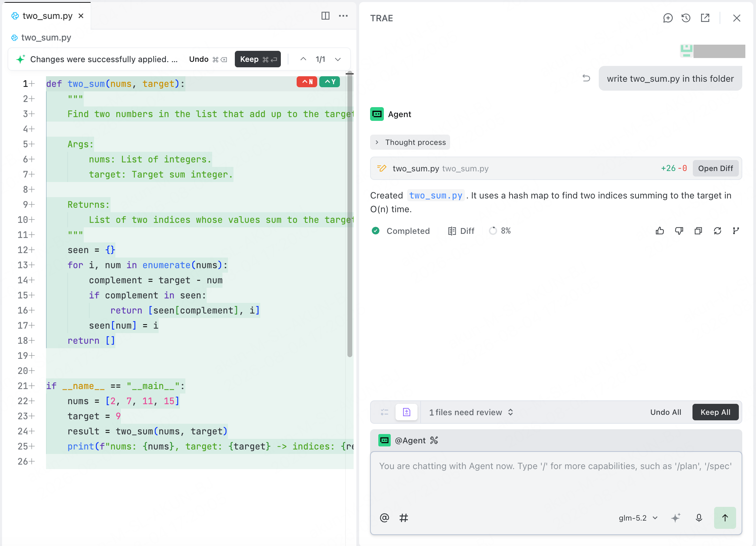
Task: Open chat history
Action: pyautogui.click(x=686, y=18)
